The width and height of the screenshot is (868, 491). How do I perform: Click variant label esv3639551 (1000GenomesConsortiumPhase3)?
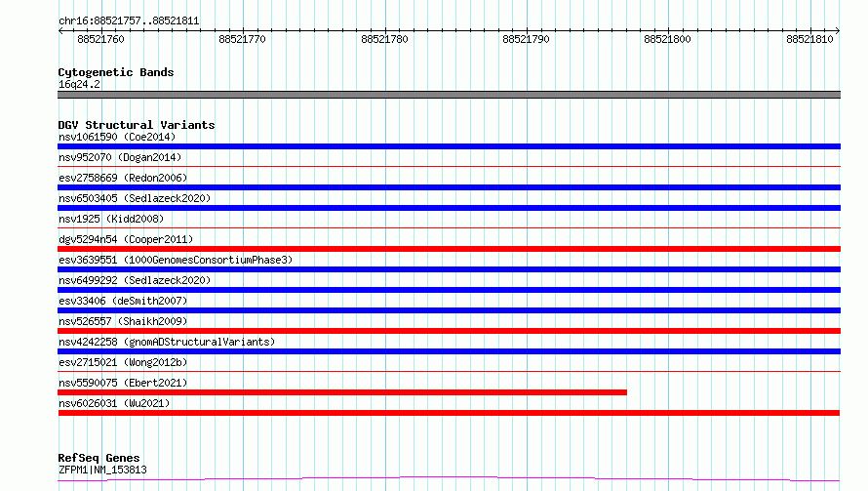click(176, 260)
